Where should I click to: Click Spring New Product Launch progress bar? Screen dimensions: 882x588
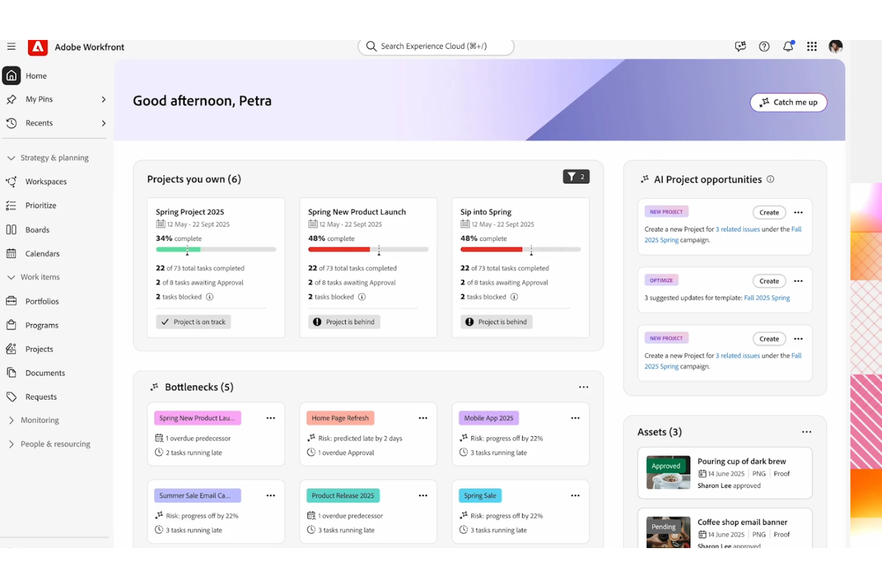point(368,250)
